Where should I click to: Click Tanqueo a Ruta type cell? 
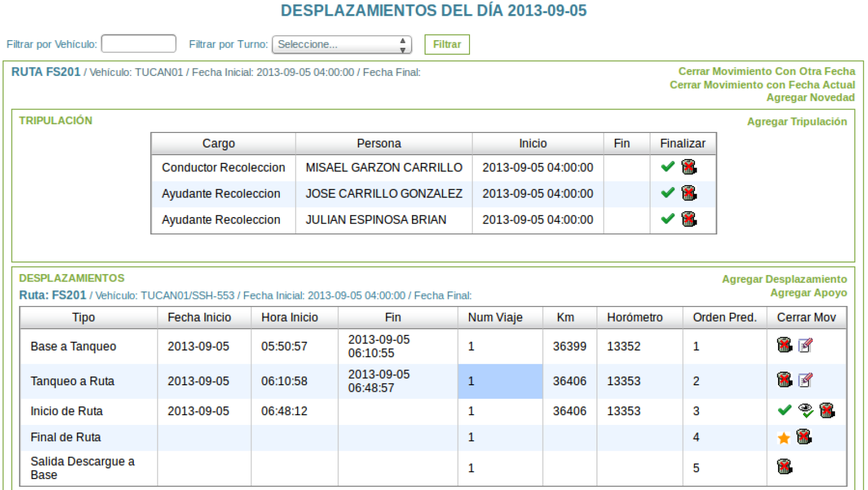89,381
